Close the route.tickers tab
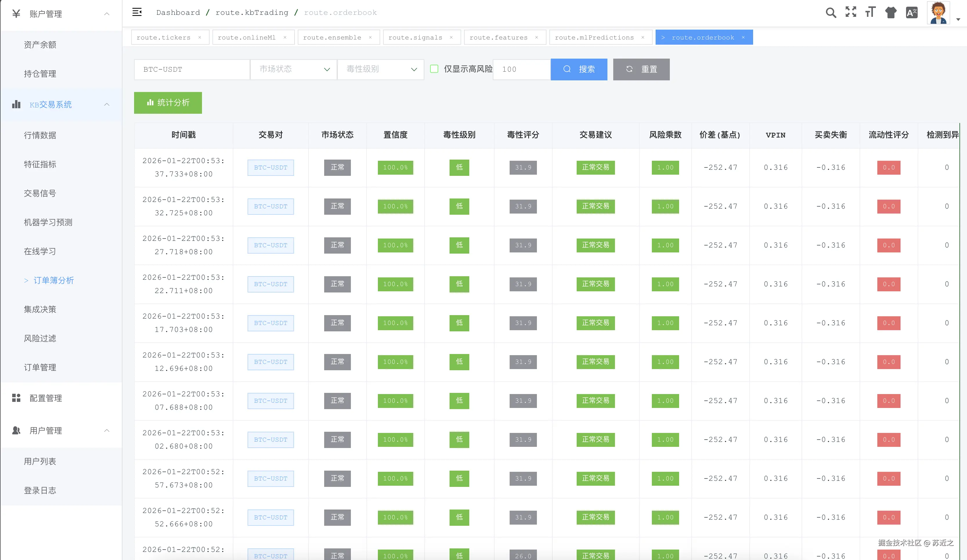The image size is (967, 560). [200, 37]
